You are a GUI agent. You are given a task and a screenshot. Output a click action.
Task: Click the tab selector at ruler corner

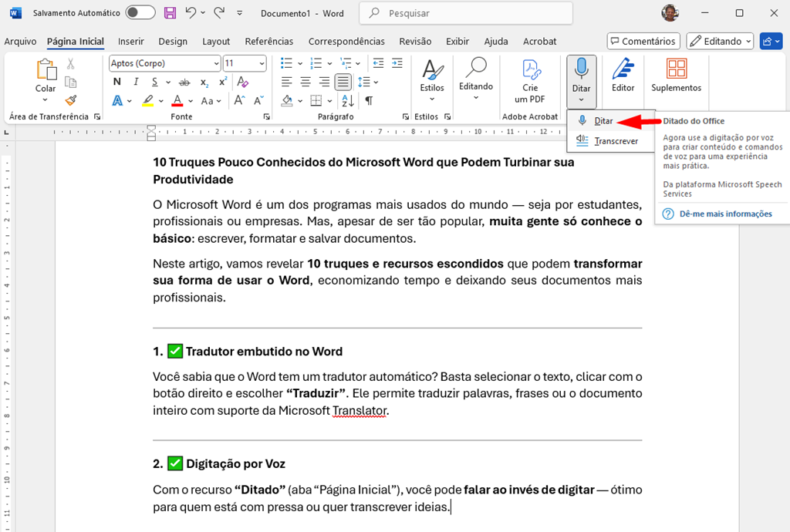tap(6, 132)
